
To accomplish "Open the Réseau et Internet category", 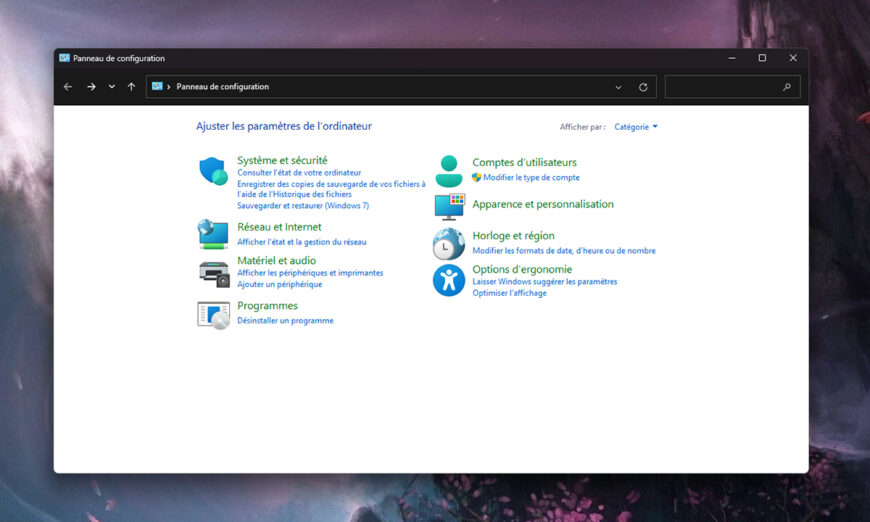I will [279, 227].
